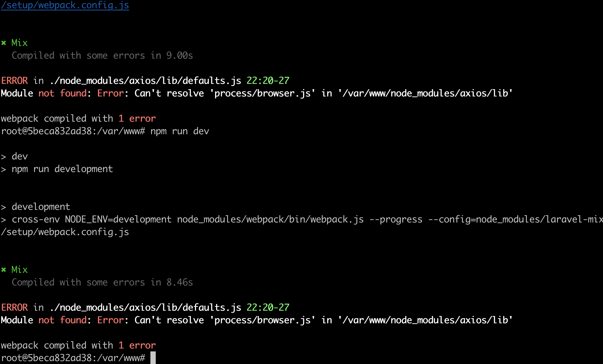Screen dimensions: 603x364
Task: Click the "cross-env NODE_ENV=development" command text
Action: coord(91,220)
